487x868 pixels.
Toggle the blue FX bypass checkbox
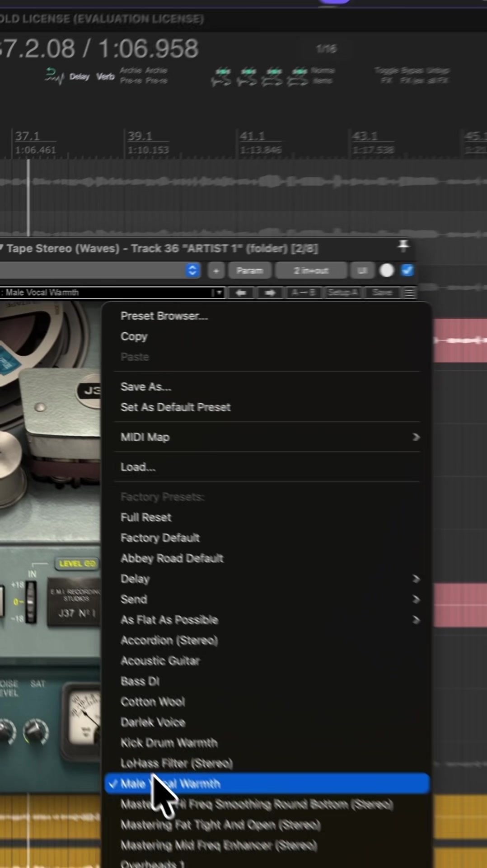(407, 270)
